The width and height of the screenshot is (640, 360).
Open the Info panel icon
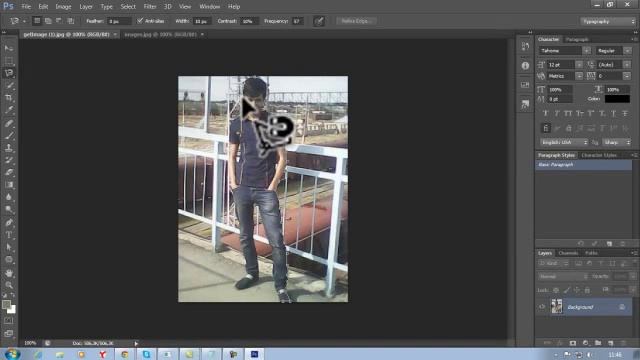pos(525,65)
